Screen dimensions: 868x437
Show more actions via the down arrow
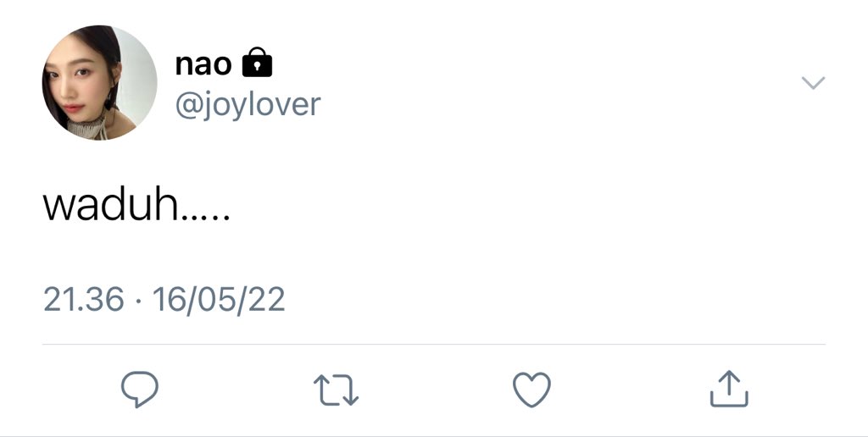(x=813, y=83)
